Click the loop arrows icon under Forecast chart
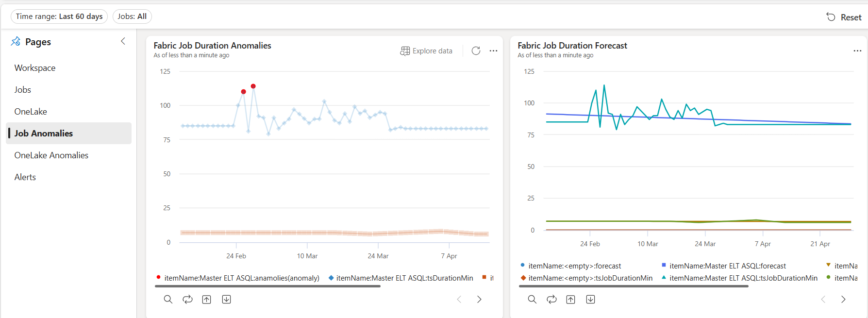 click(551, 300)
